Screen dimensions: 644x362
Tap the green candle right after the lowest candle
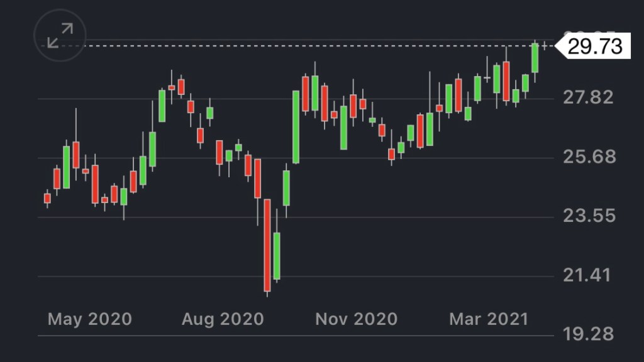[x=277, y=256]
